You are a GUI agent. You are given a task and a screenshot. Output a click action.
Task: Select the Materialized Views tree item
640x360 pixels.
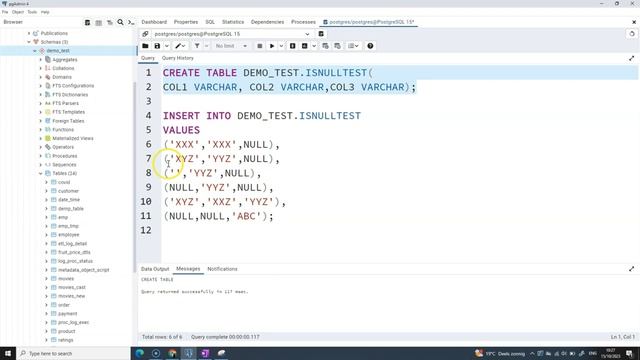tap(73, 138)
